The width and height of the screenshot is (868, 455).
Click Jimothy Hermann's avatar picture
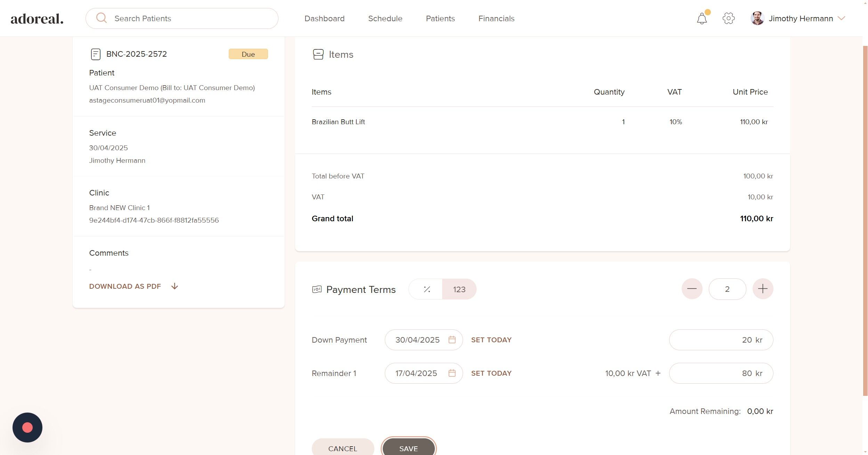tap(757, 18)
